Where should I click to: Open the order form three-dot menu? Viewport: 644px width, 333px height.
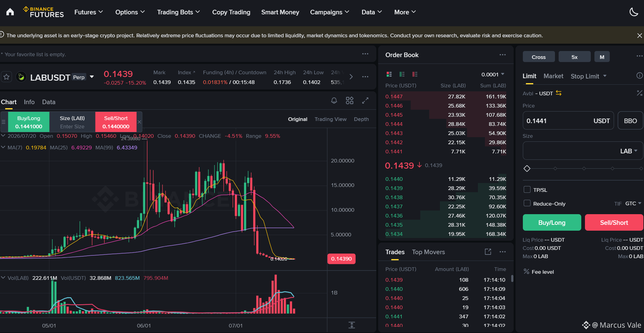[x=639, y=56]
